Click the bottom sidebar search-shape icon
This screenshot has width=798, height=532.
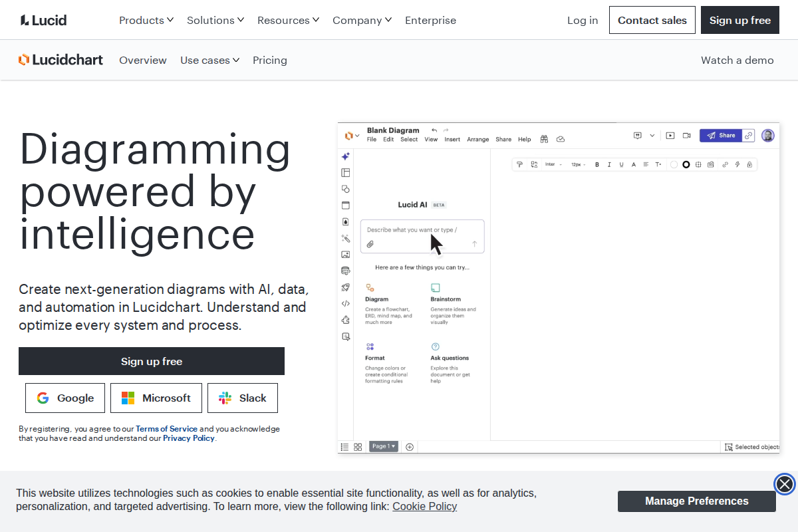click(x=345, y=336)
